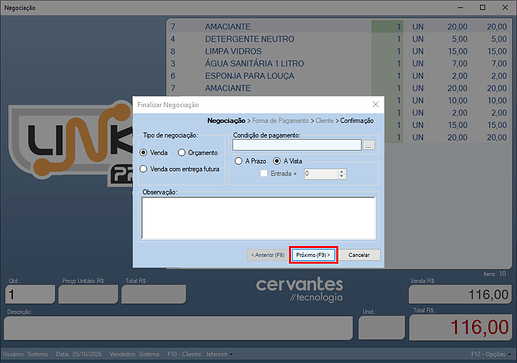
Task: Maximize the Negociação window
Action: [482, 7]
